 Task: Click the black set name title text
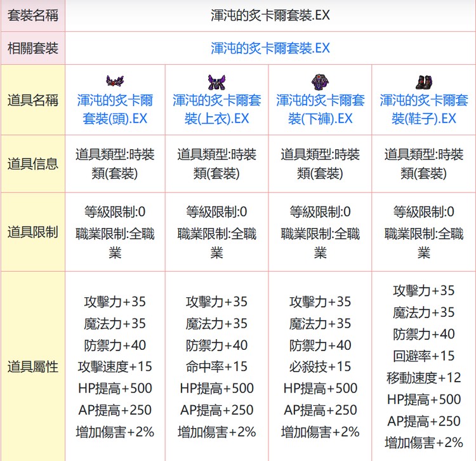pyautogui.click(x=270, y=15)
